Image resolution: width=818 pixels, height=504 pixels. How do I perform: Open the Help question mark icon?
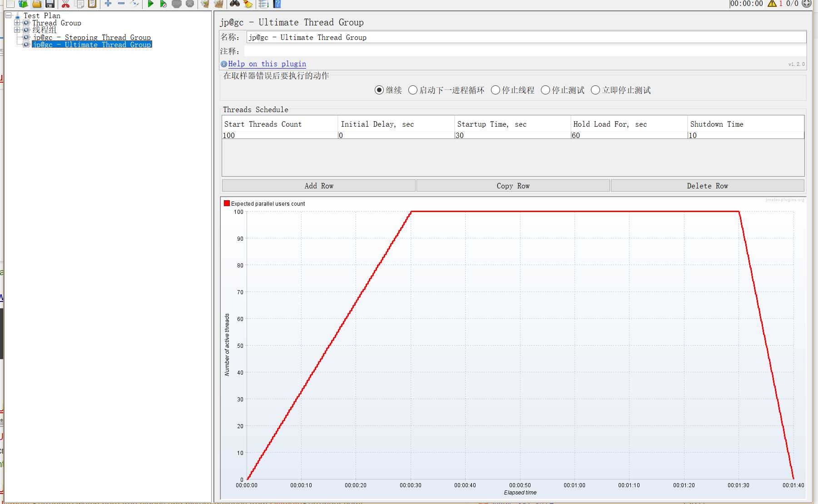click(x=277, y=4)
